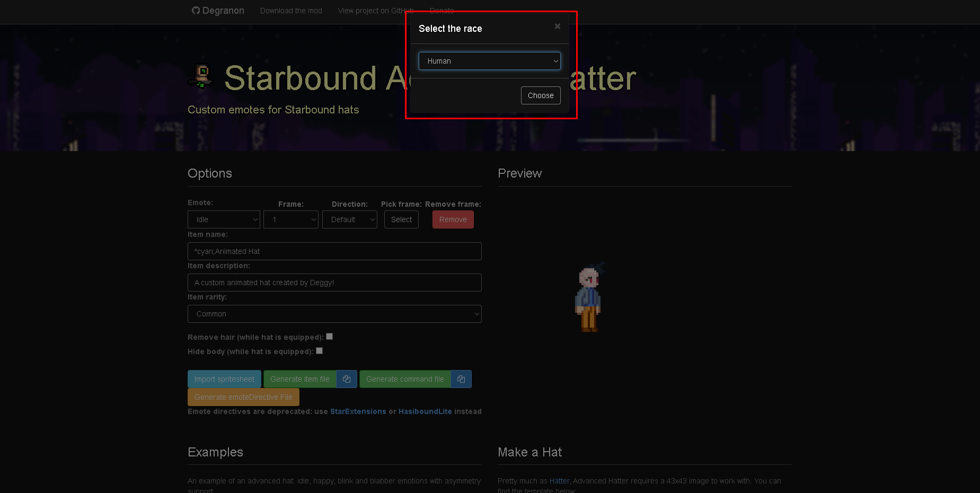Open the Hatter link in Make a Hat

[560, 481]
